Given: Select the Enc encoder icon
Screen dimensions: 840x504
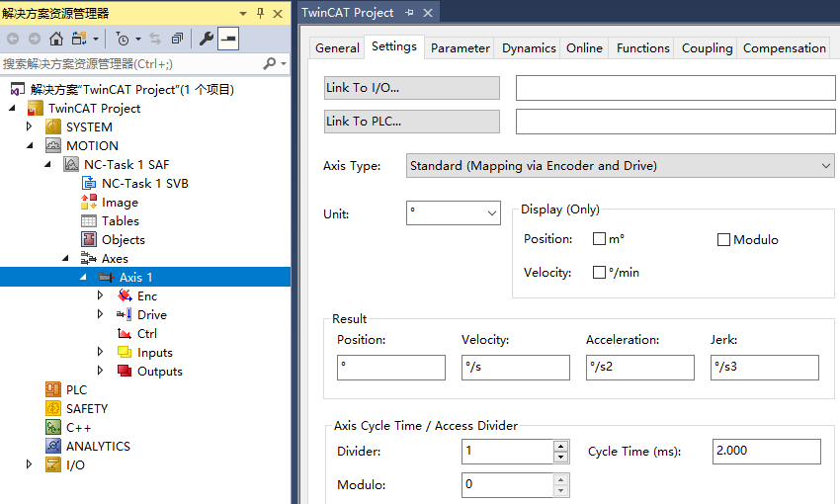Looking at the screenshot, I should tap(125, 295).
